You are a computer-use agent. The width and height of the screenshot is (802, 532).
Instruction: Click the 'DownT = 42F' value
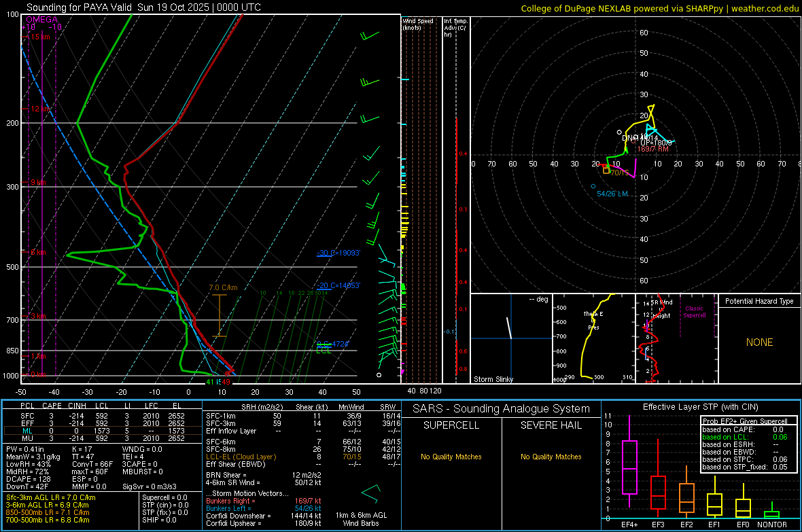[27, 487]
